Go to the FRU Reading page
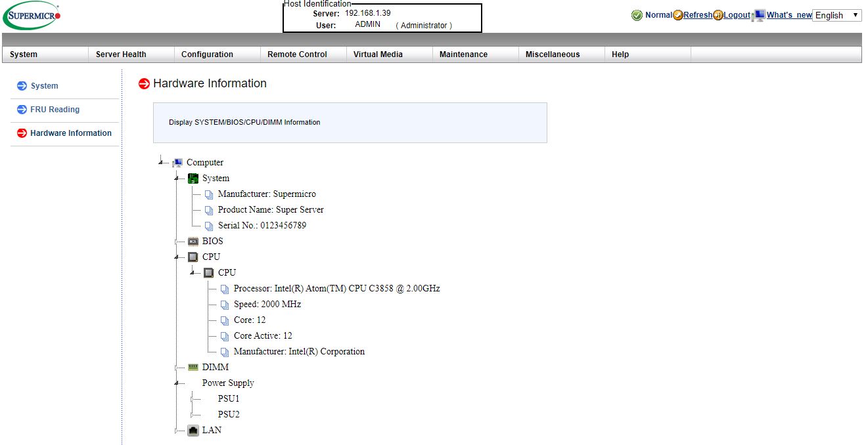The width and height of the screenshot is (868, 445). [x=55, y=110]
